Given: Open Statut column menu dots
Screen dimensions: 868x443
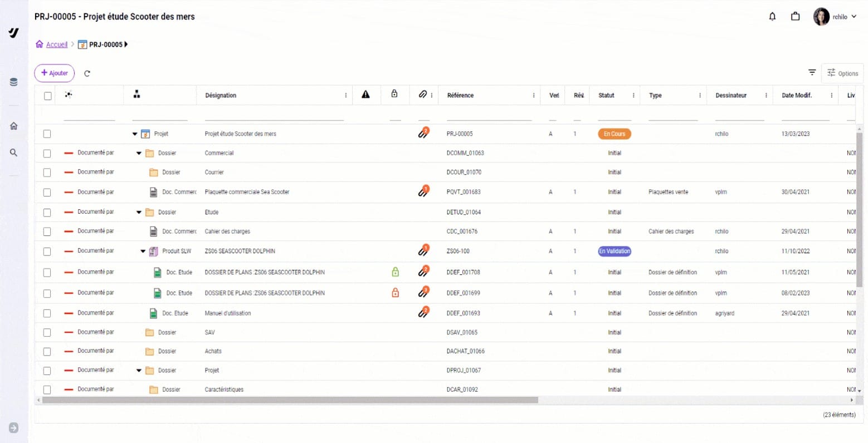Looking at the screenshot, I should (x=633, y=95).
